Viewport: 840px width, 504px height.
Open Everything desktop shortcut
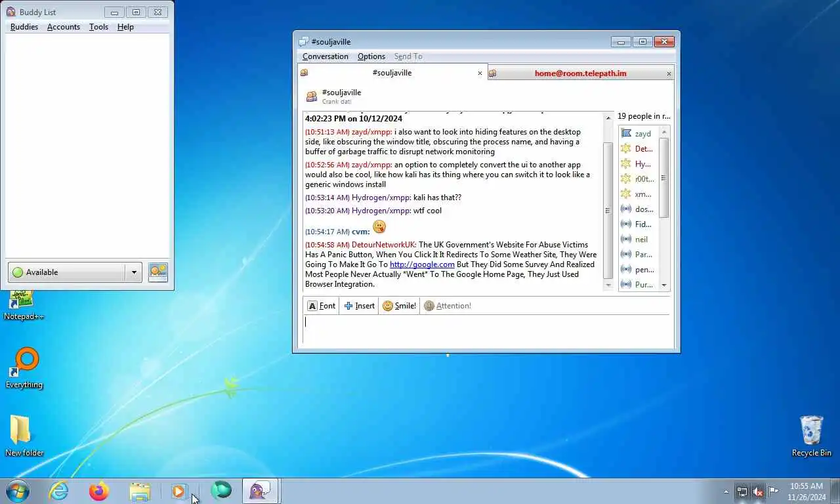[24, 368]
